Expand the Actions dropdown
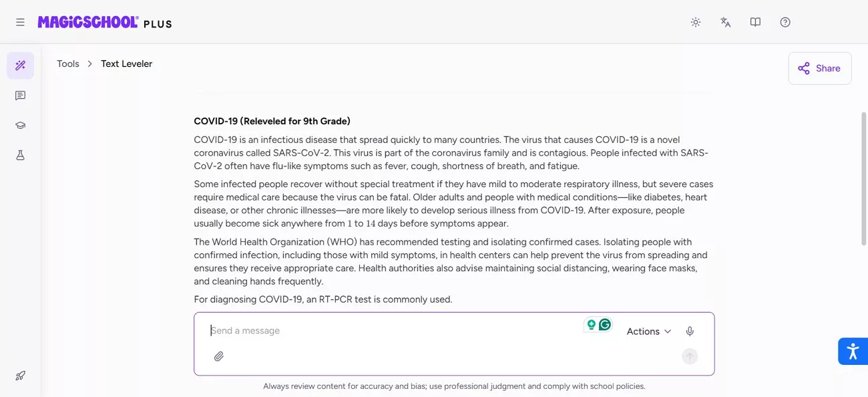The width and height of the screenshot is (868, 397). (648, 332)
